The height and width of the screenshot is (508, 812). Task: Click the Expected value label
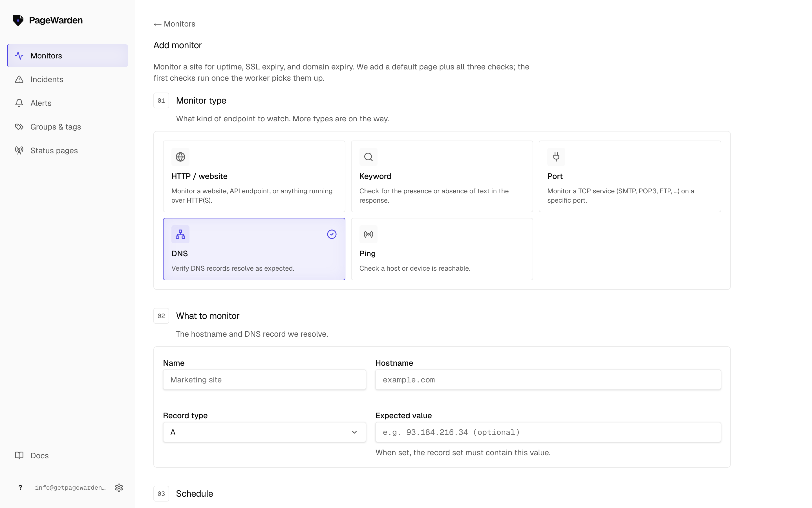[x=404, y=415]
